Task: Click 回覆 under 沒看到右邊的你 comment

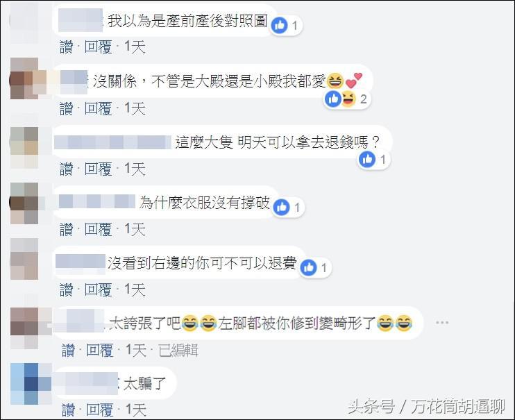Action: pos(98,289)
